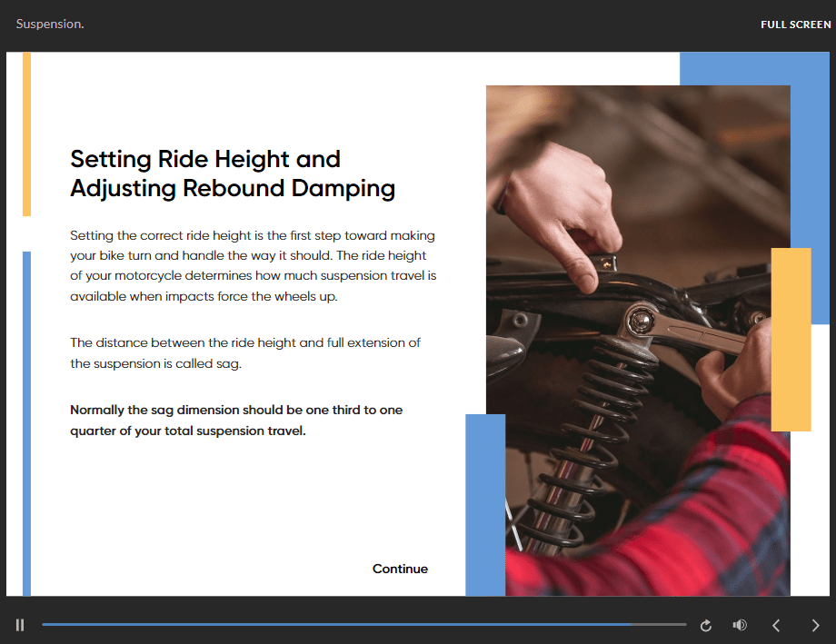This screenshot has height=644, width=836.
Task: Click the bold sag dimension statement
Action: (236, 420)
